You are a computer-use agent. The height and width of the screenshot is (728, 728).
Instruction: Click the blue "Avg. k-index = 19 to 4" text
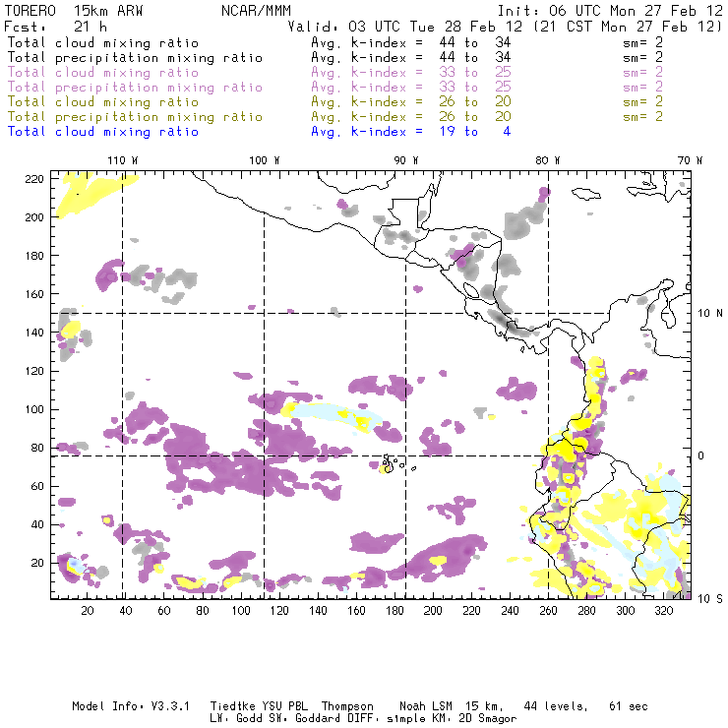pos(411,132)
